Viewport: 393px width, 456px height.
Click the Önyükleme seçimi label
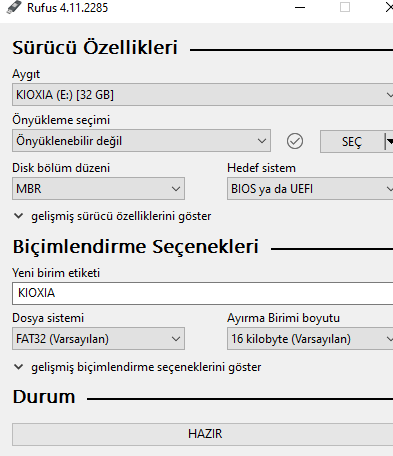[x=61, y=120]
